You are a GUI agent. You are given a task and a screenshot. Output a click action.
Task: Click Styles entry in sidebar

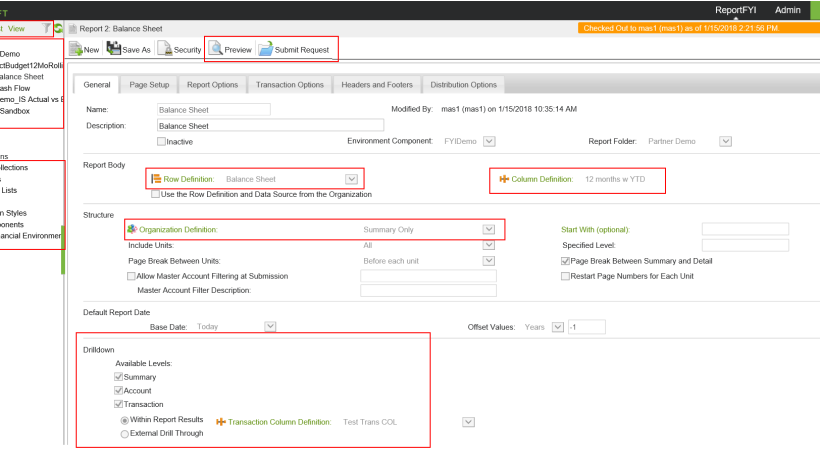coord(14,213)
